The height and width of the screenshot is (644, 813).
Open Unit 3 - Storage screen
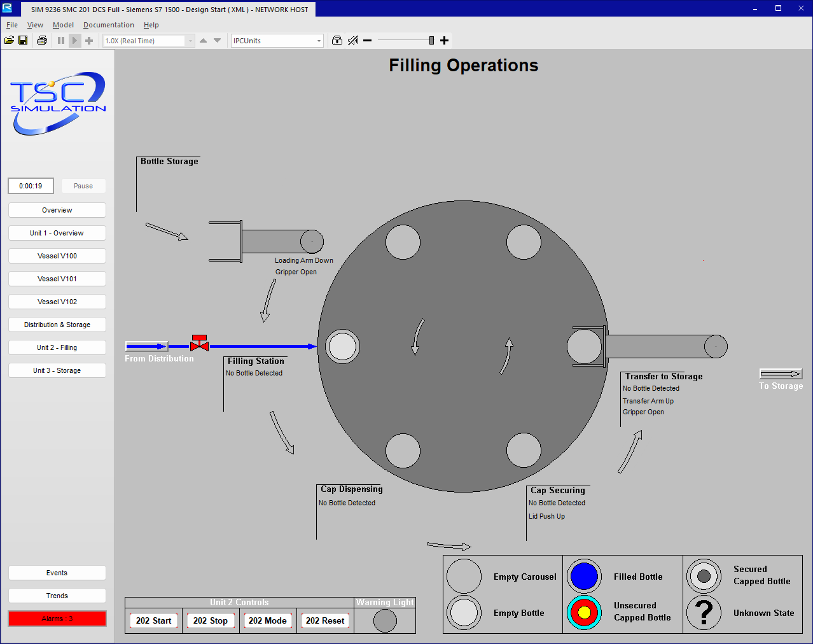(x=57, y=370)
